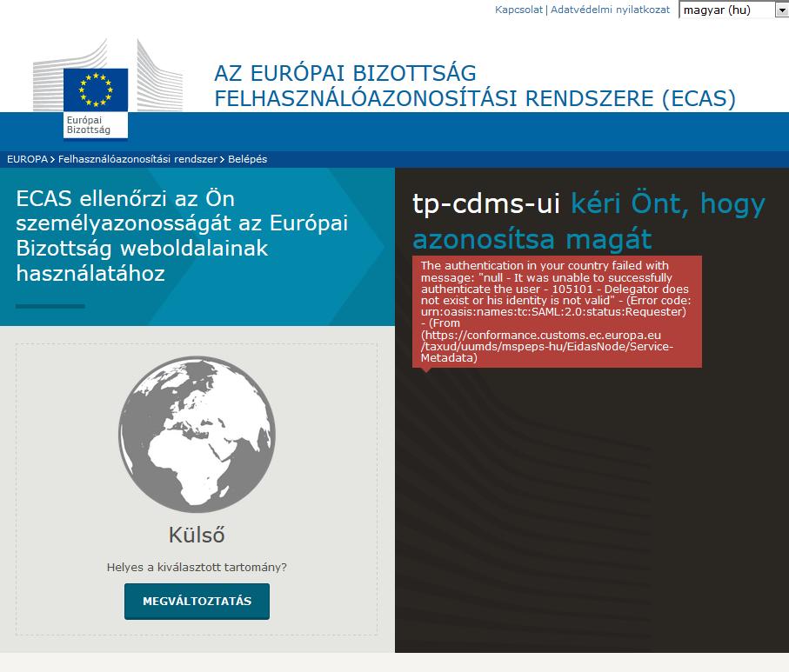The image size is (789, 672).
Task: Click the "ECAS ellenőrzi az Ön személyazonosságát" heading
Action: [x=182, y=236]
